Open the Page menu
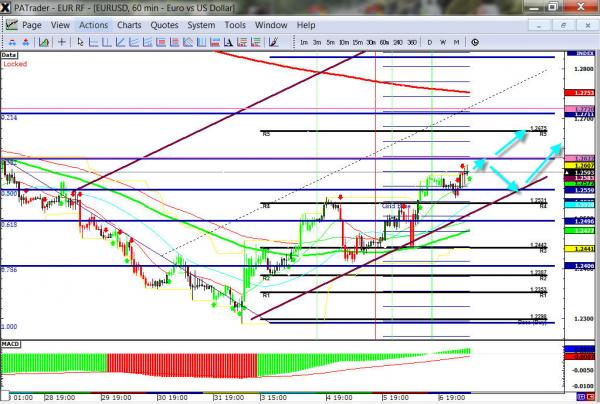Image resolution: width=600 pixels, height=404 pixels. point(32,25)
